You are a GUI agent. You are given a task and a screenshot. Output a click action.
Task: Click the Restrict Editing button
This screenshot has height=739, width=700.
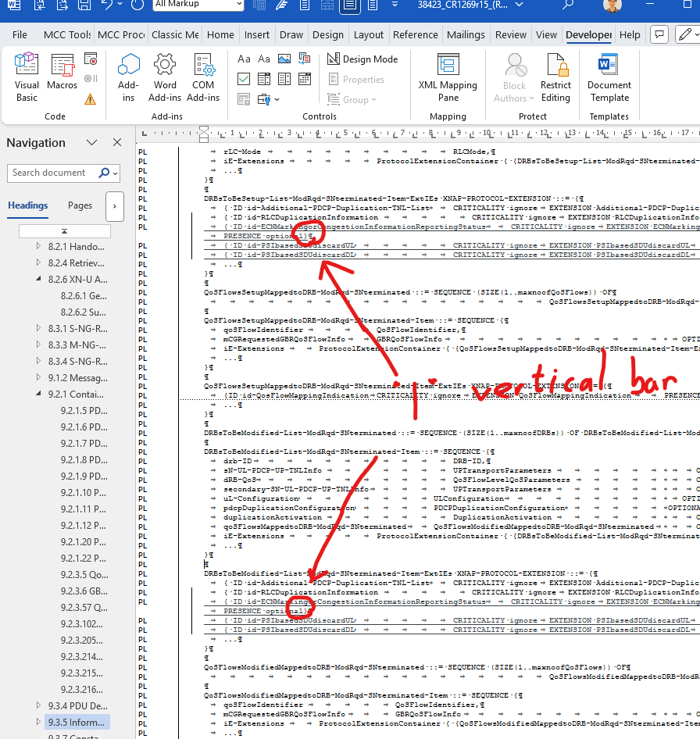tap(555, 77)
